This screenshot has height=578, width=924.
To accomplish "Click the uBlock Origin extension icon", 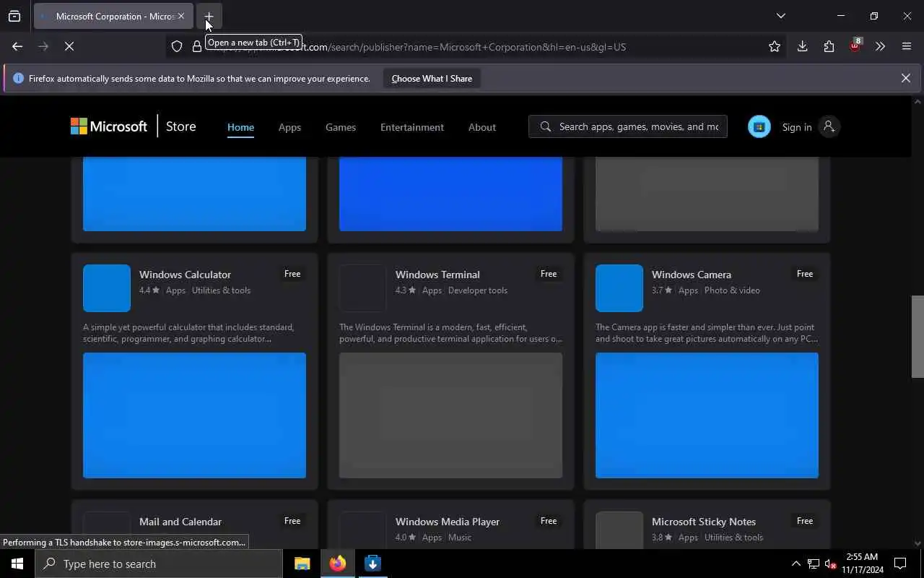I will click(x=855, y=46).
